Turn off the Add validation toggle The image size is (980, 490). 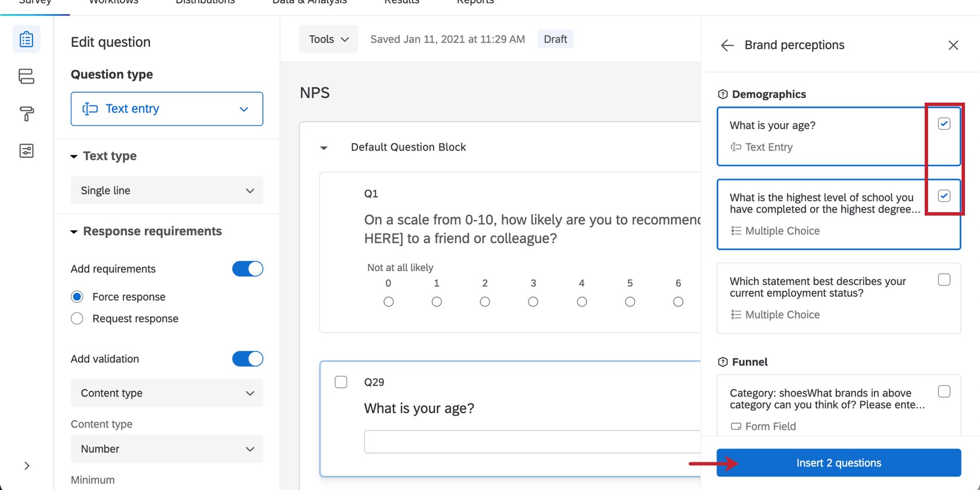(x=248, y=359)
